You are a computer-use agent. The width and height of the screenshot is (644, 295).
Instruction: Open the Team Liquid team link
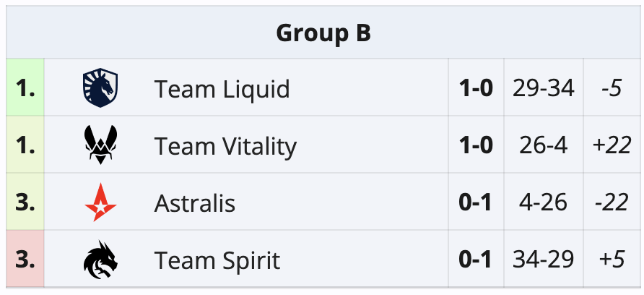click(x=222, y=89)
